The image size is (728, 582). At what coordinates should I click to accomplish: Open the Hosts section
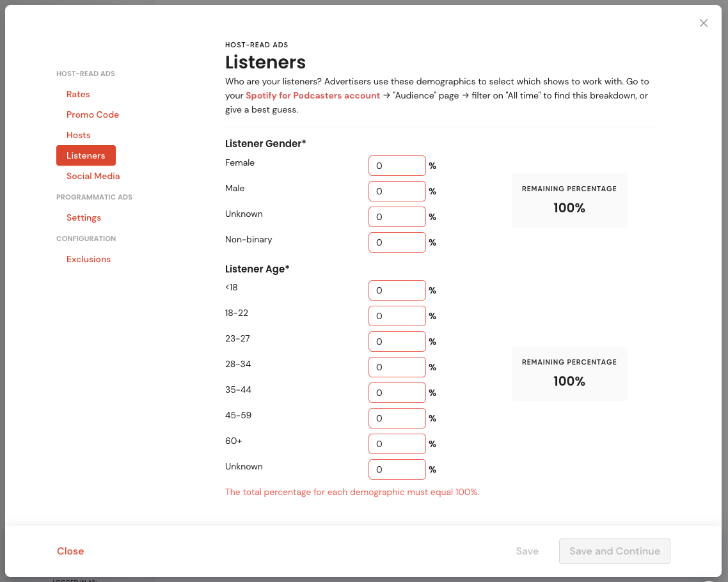pyautogui.click(x=78, y=135)
